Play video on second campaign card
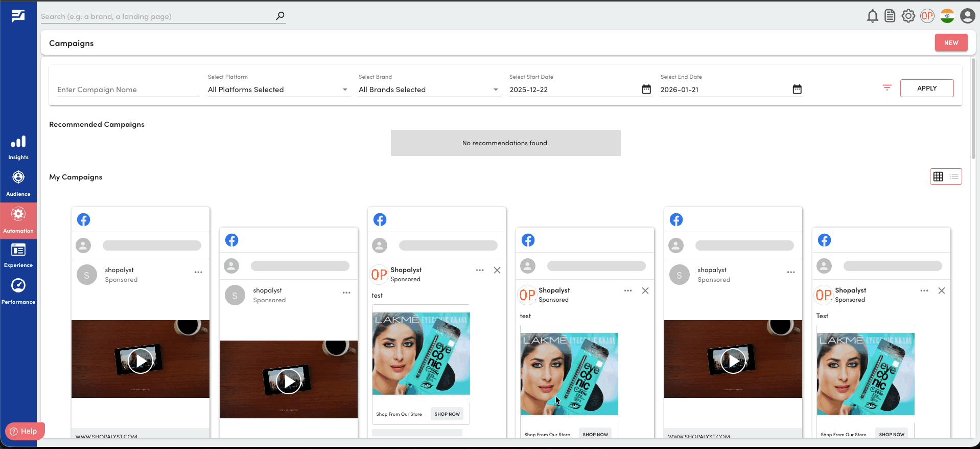The image size is (980, 449). tap(289, 381)
